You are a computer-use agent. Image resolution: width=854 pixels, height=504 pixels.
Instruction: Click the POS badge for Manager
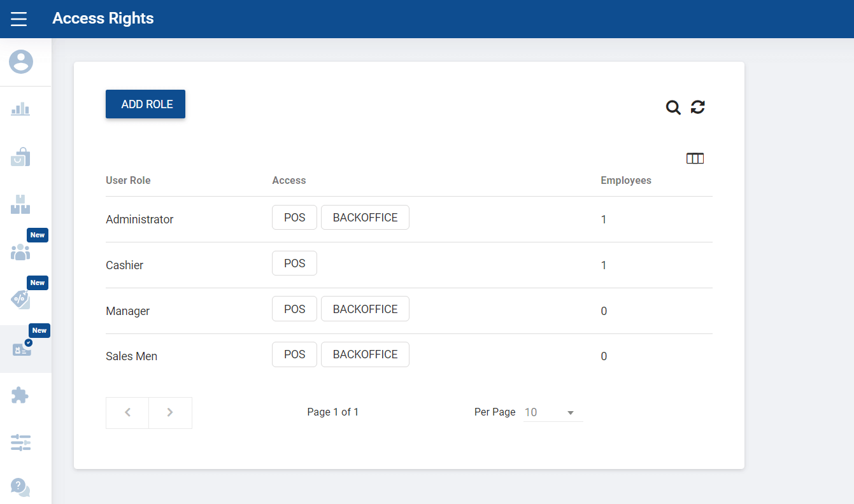(x=294, y=309)
